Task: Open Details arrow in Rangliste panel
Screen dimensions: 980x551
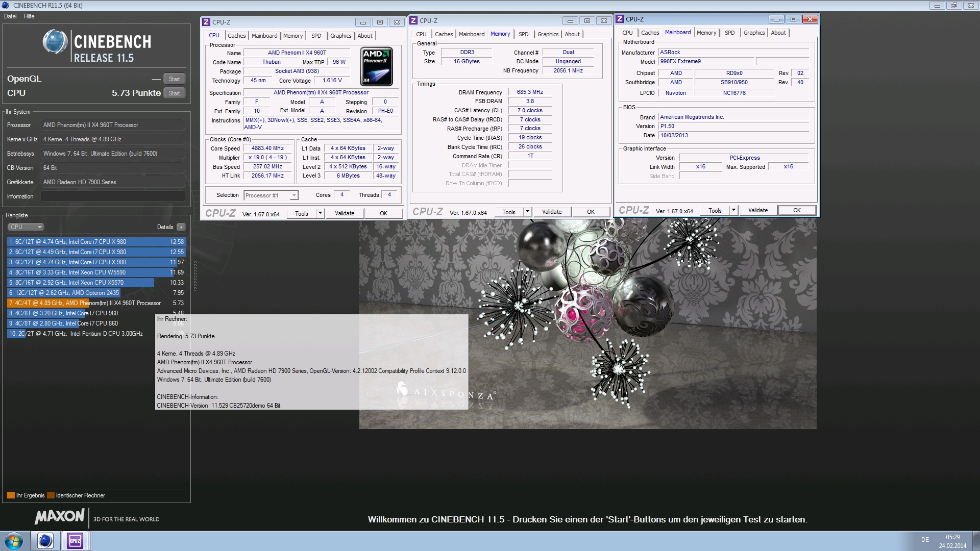Action: 181,227
